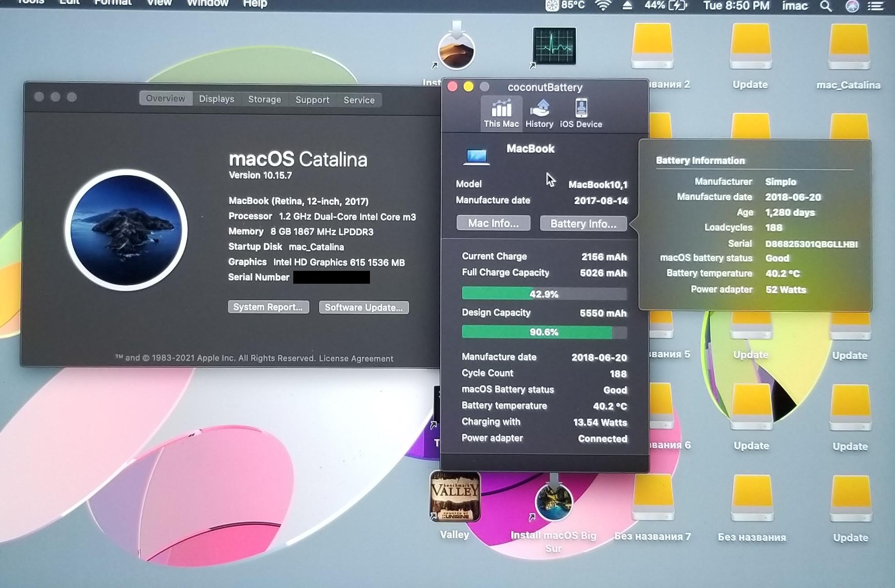This screenshot has width=895, height=588.
Task: Open the Wi-Fi menu bar icon
Action: pyautogui.click(x=603, y=5)
